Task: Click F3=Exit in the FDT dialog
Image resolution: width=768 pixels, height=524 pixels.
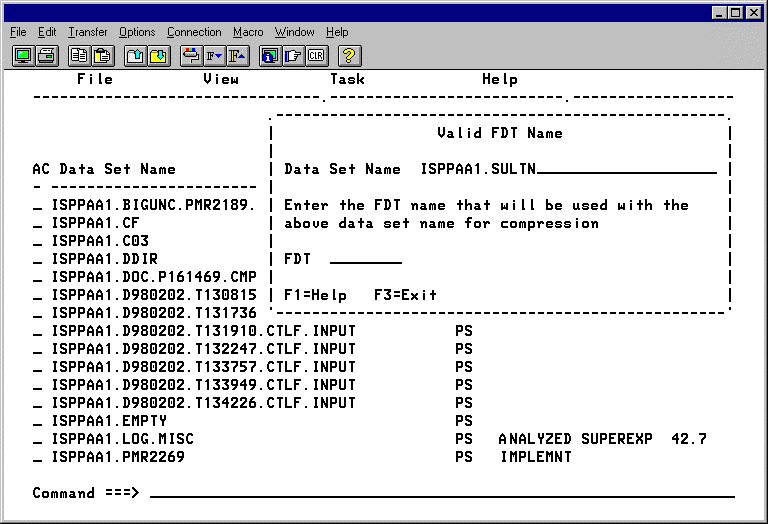Action: point(405,296)
